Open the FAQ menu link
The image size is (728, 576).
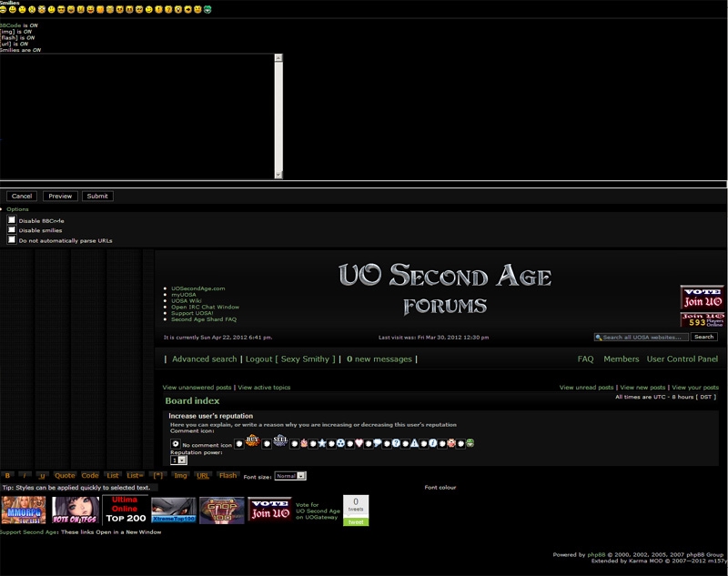pyautogui.click(x=585, y=359)
